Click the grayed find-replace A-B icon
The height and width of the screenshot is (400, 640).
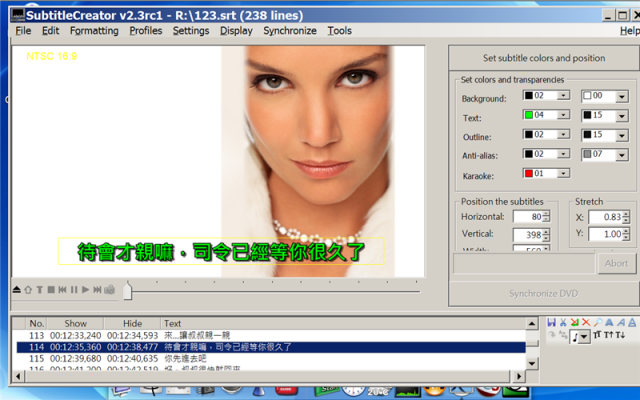tap(563, 335)
